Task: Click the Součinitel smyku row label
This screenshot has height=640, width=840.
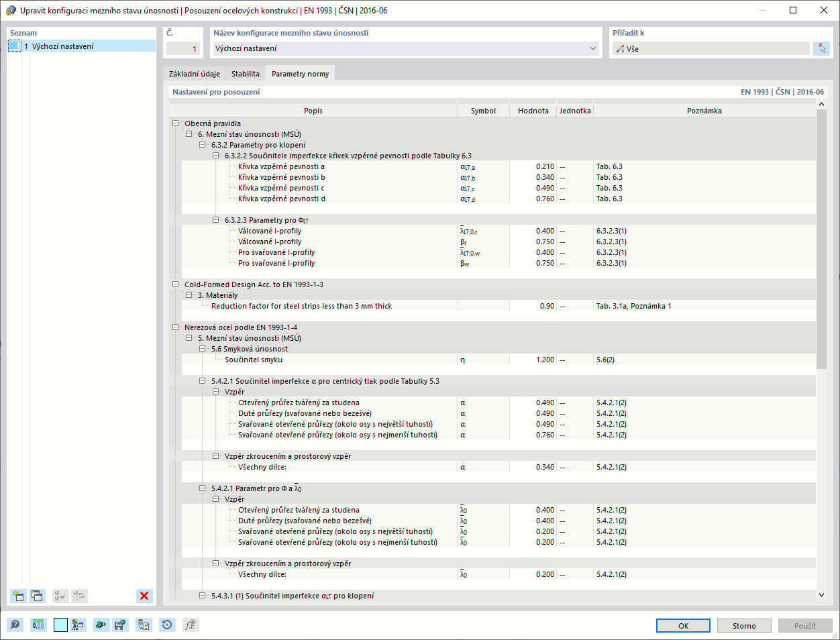Action: point(253,360)
